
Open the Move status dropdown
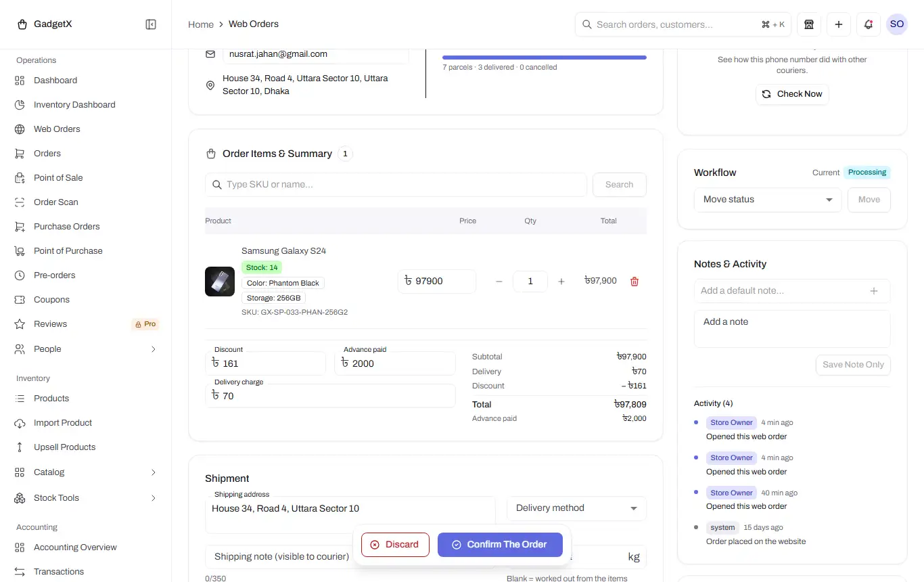[x=768, y=200]
